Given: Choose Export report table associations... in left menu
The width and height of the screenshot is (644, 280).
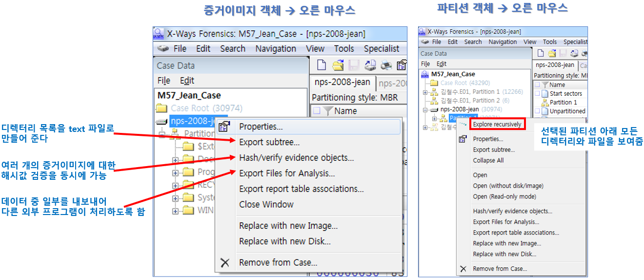Looking at the screenshot, I should tap(308, 189).
